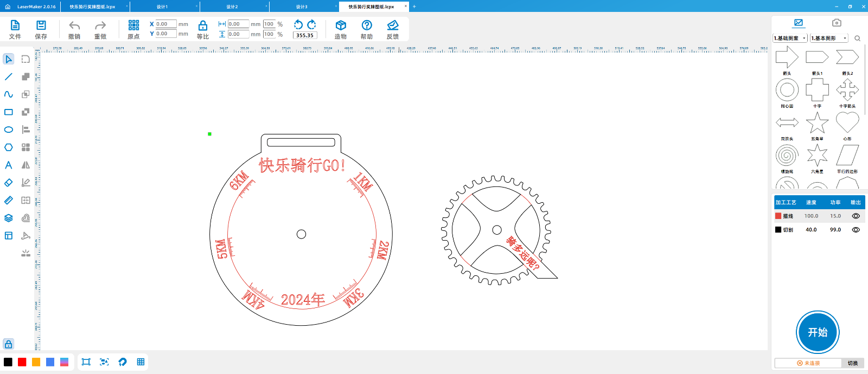Switch to the 设计3 tab
The width and height of the screenshot is (868, 374).
(x=302, y=7)
